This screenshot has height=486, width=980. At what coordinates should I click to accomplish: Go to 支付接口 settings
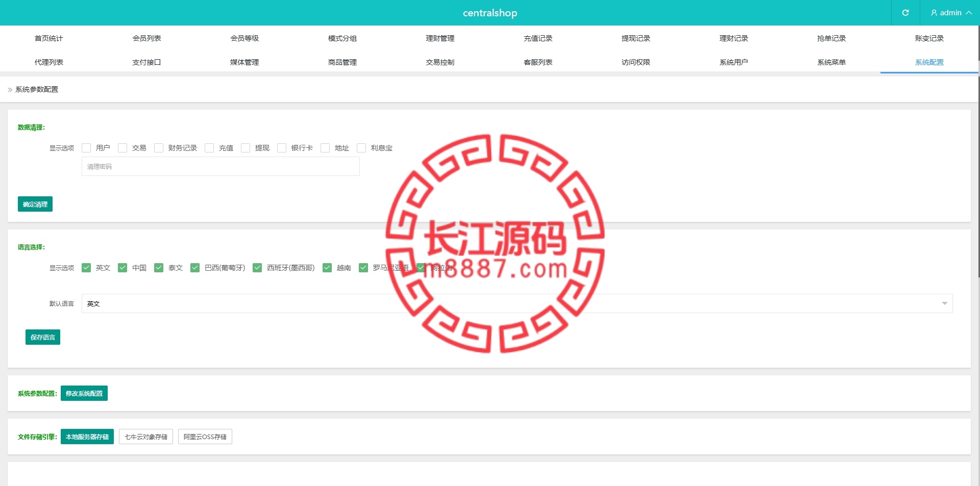point(147,62)
